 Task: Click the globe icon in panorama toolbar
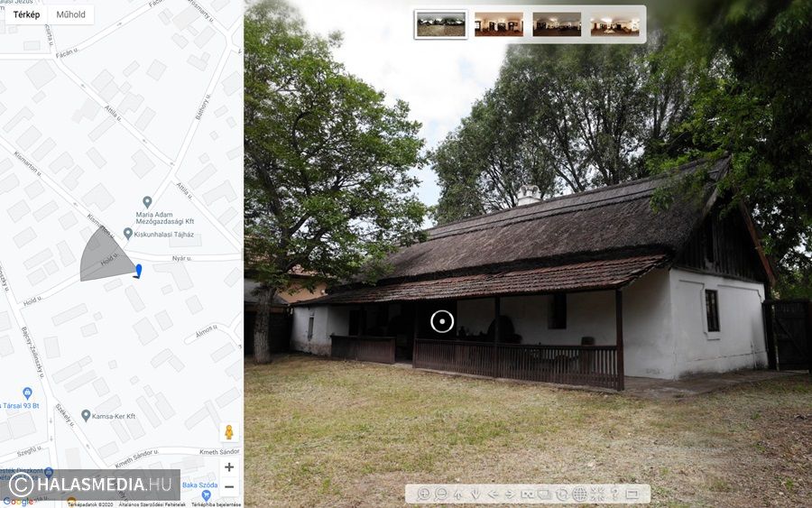tap(579, 494)
